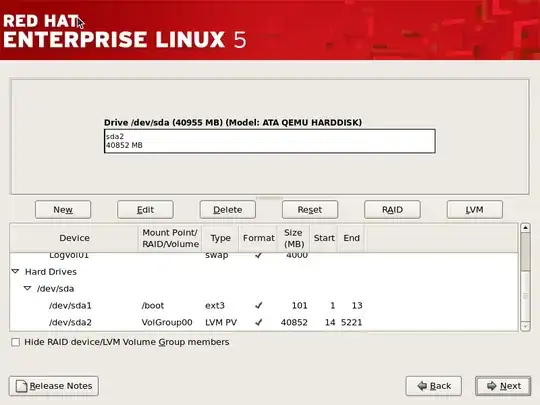Proceed with the Next button

tap(503, 386)
